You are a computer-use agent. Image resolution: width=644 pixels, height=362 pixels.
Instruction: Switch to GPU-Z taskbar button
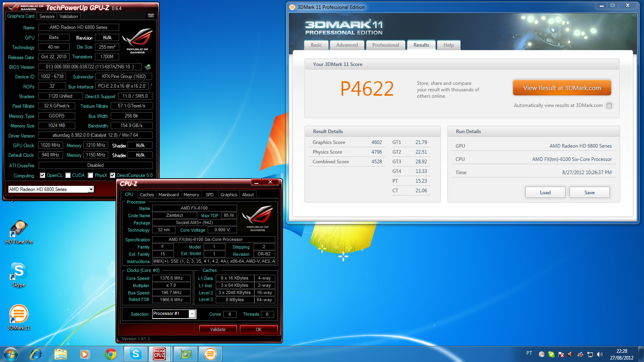tap(186, 354)
